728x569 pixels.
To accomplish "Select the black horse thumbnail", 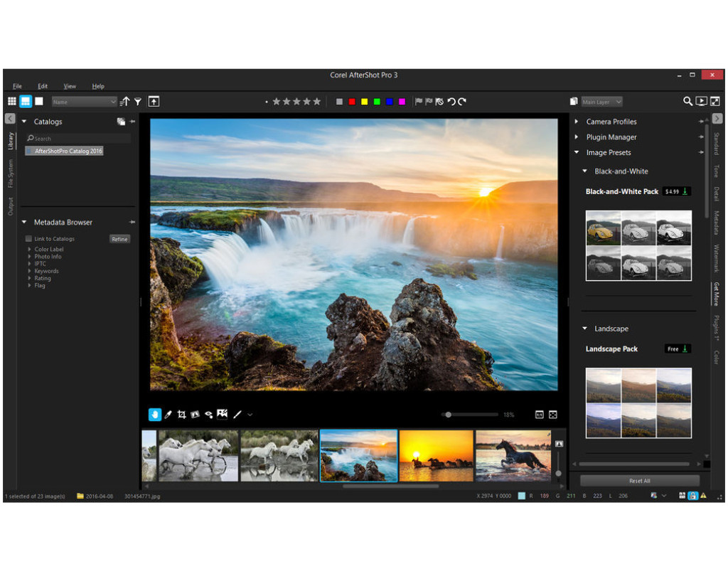I will coord(513,455).
